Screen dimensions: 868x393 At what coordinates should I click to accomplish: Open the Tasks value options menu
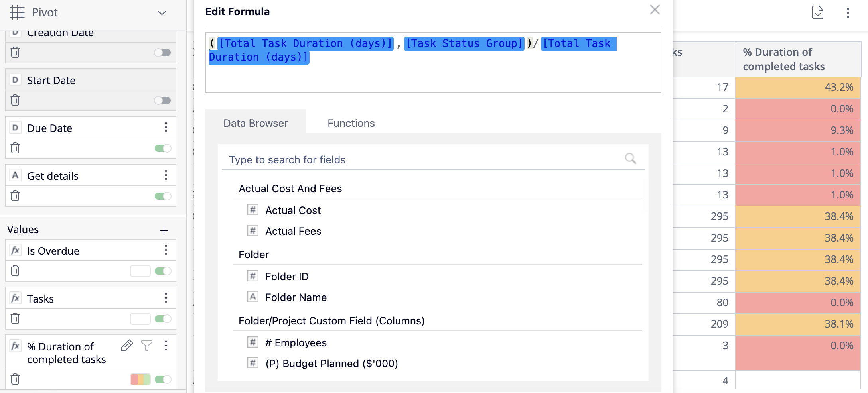click(166, 298)
